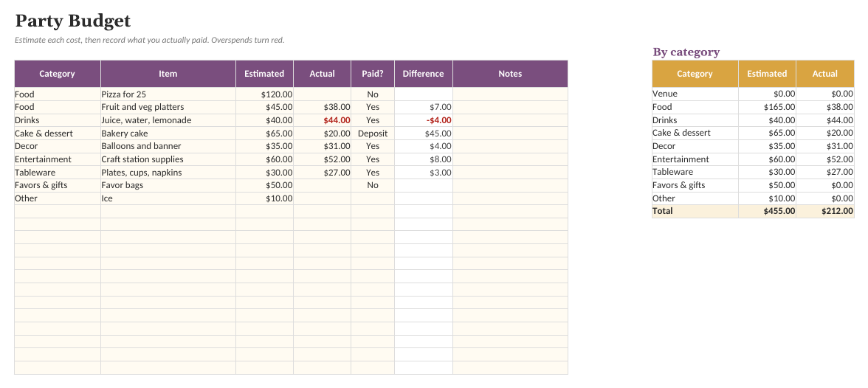868x388 pixels.
Task: Select the purple Actual column header
Action: pos(322,74)
